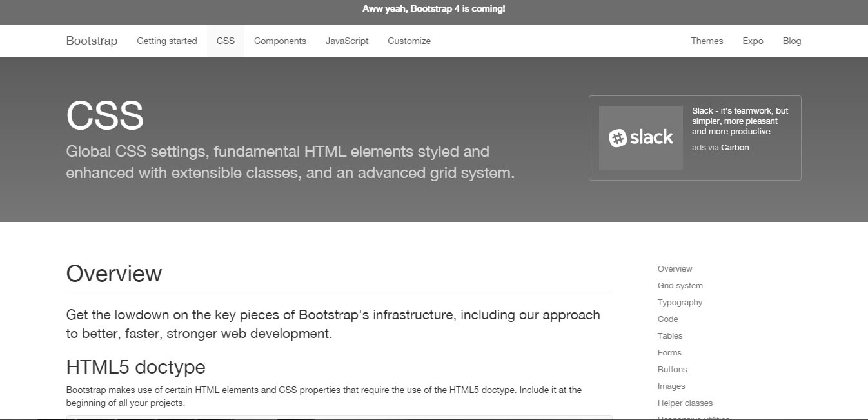Open the Getting started nav item
This screenshot has height=420, width=868.
(167, 41)
